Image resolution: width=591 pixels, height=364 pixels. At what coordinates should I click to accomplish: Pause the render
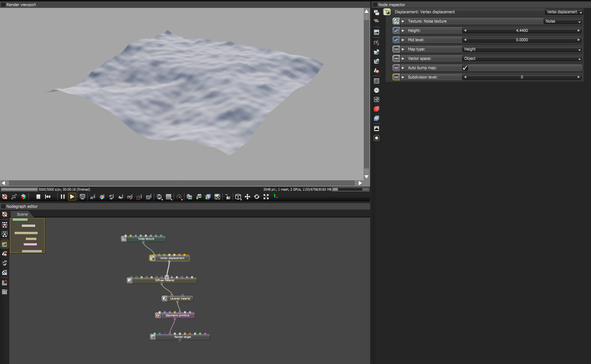[x=63, y=197]
